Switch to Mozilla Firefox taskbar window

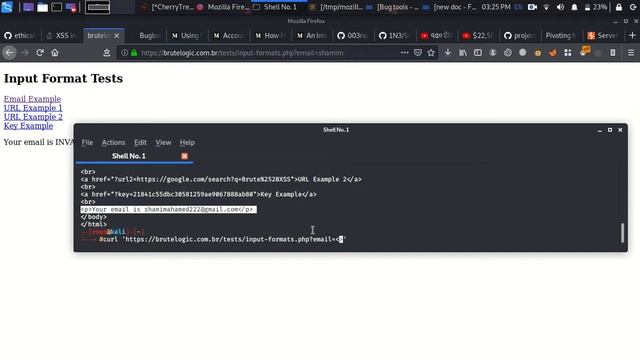point(223,7)
